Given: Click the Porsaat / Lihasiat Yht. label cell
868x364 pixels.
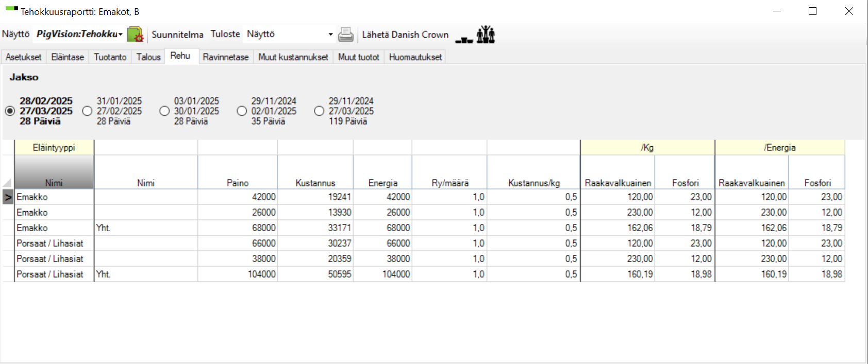Looking at the screenshot, I should pyautogui.click(x=146, y=274).
